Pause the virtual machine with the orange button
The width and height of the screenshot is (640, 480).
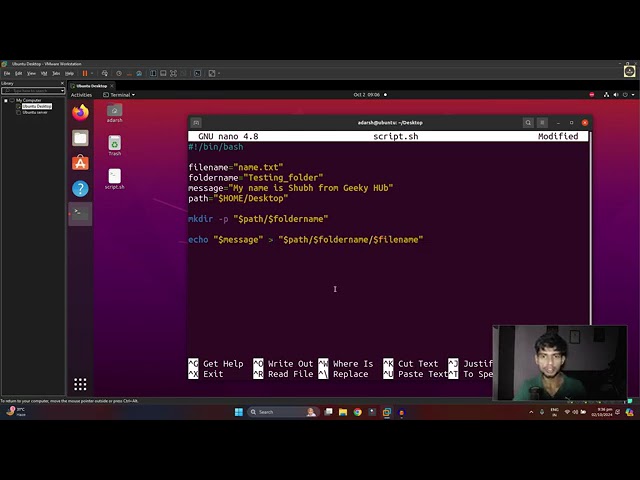pyautogui.click(x=85, y=73)
